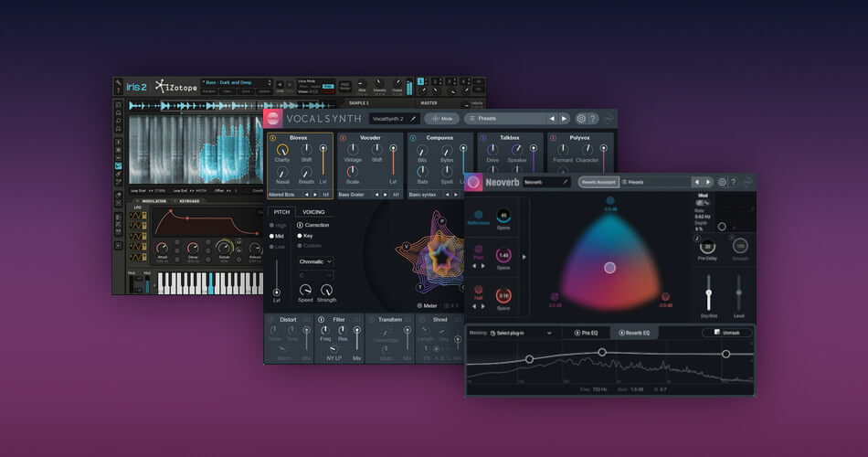
Task: Select the Mid pitch range radio
Action: 271,236
